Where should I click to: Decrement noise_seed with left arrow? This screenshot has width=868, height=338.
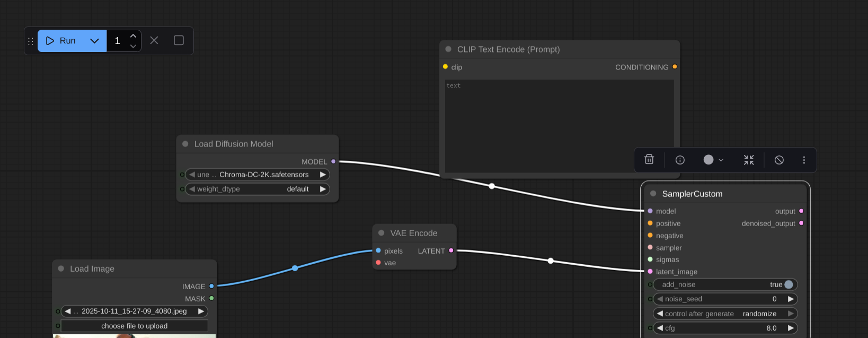coord(660,299)
